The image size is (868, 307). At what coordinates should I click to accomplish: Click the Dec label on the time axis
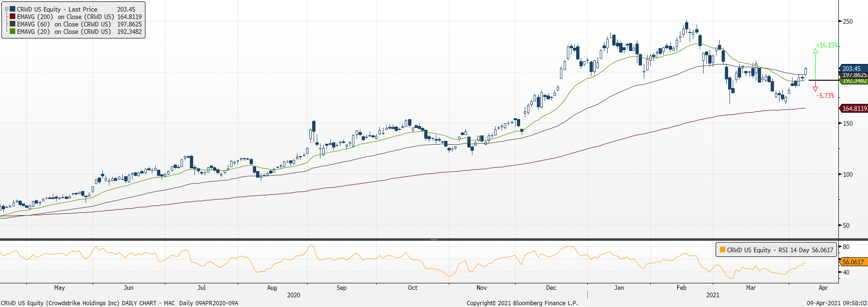(551, 288)
